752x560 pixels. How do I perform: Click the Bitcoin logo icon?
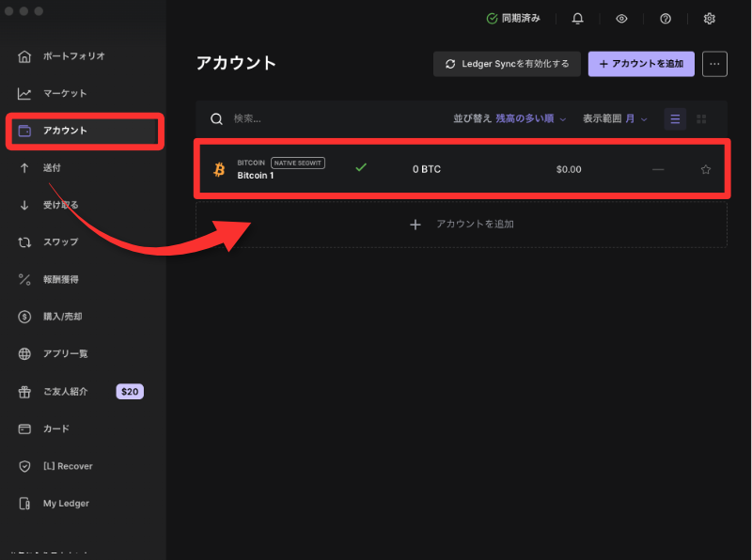coord(219,169)
